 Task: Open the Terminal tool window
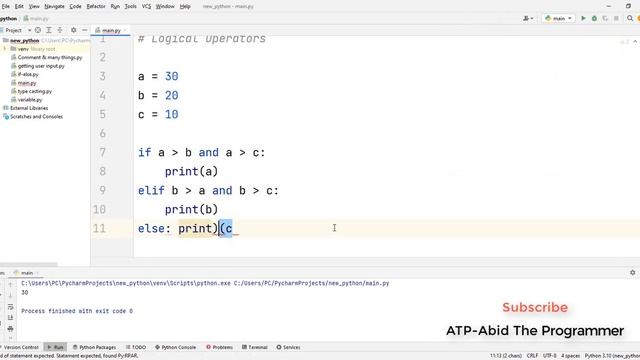[255, 347]
